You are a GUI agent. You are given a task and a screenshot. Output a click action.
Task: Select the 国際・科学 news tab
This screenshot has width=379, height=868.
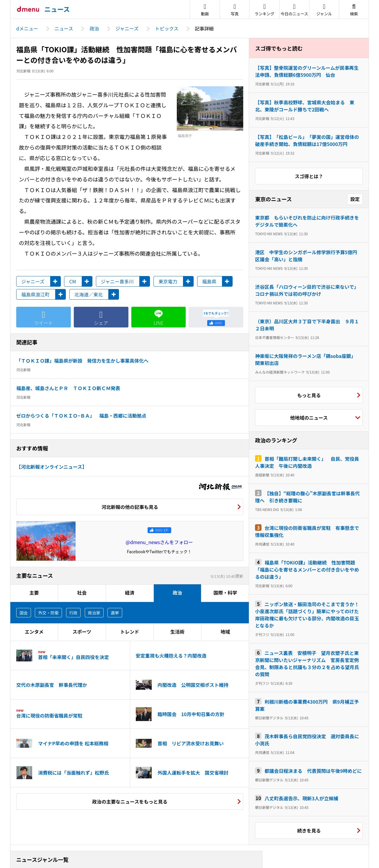pos(225,593)
